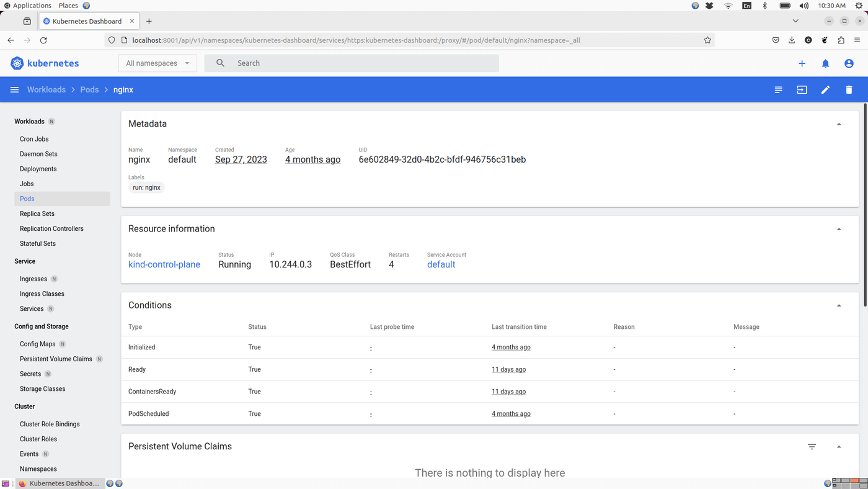Open a new browser tab

tap(149, 21)
